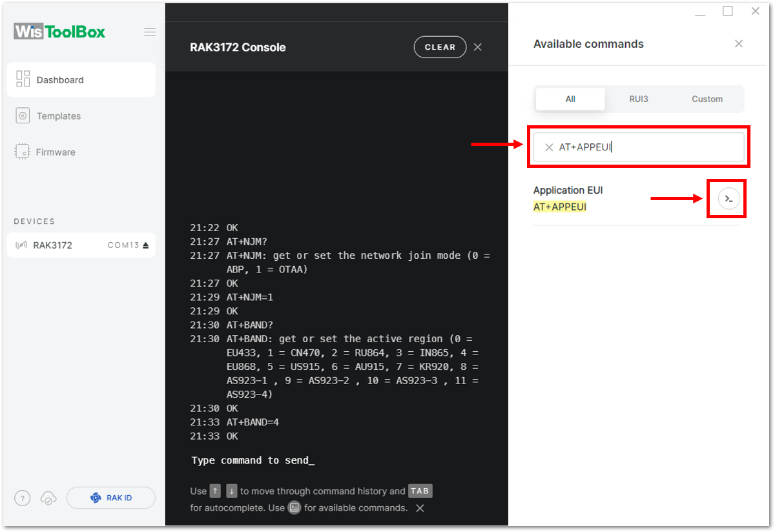Click the highlighted AT+APPEUI command text
The width and height of the screenshot is (775, 532).
560,207
